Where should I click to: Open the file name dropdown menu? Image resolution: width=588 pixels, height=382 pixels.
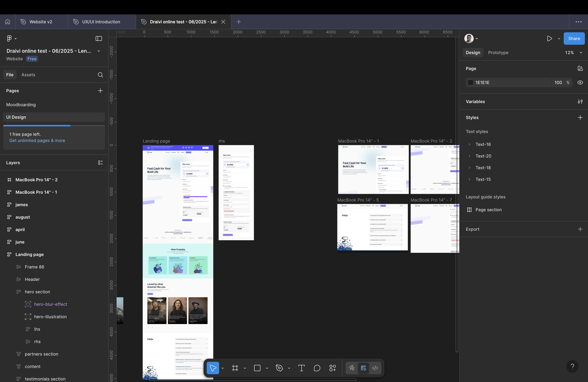coord(99,51)
